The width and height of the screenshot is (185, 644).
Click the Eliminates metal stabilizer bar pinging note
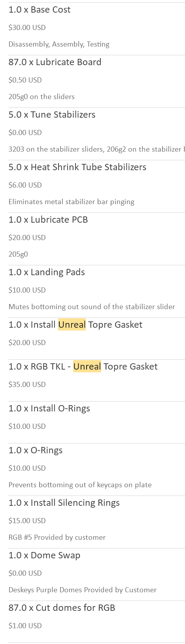[x=72, y=202]
